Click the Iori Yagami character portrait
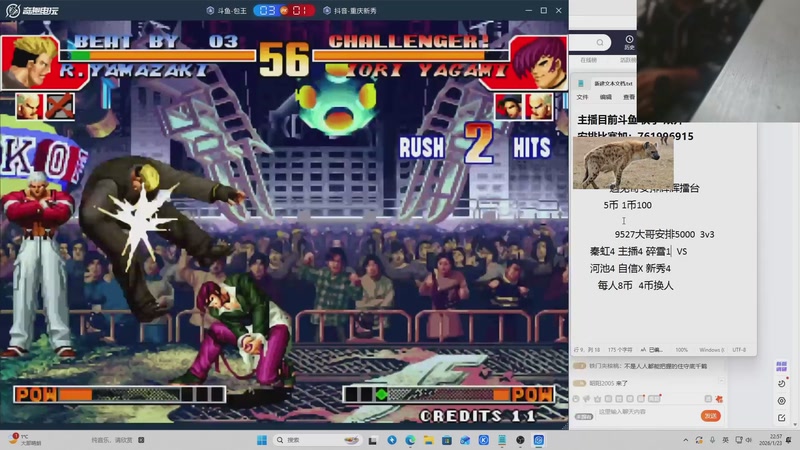 (539, 62)
